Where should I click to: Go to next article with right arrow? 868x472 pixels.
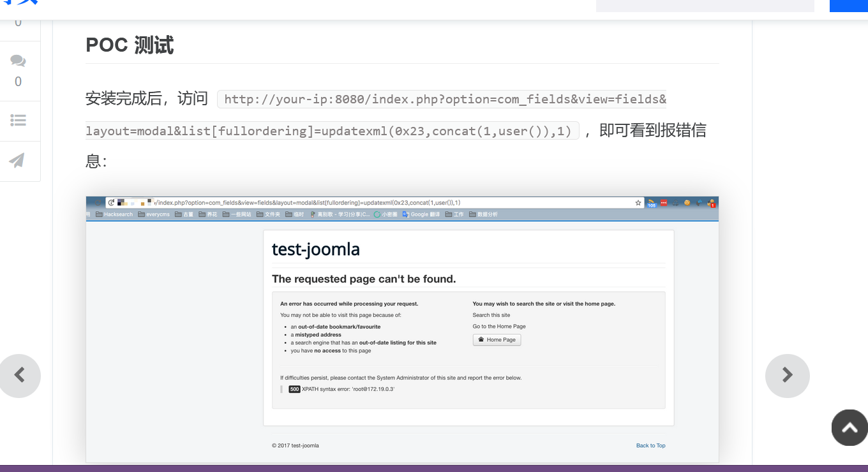788,375
